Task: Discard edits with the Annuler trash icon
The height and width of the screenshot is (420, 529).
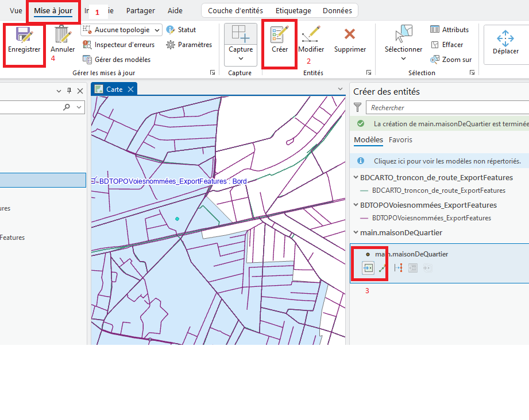Action: [63, 40]
